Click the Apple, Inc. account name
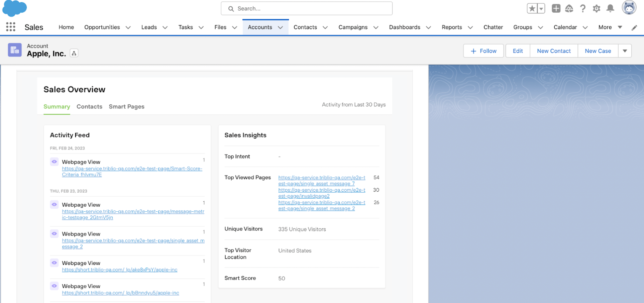This screenshot has height=303, width=644. pyautogui.click(x=46, y=54)
